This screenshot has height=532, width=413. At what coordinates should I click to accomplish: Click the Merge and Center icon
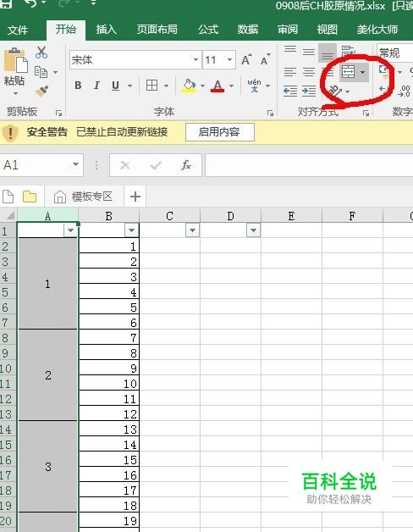click(x=348, y=72)
